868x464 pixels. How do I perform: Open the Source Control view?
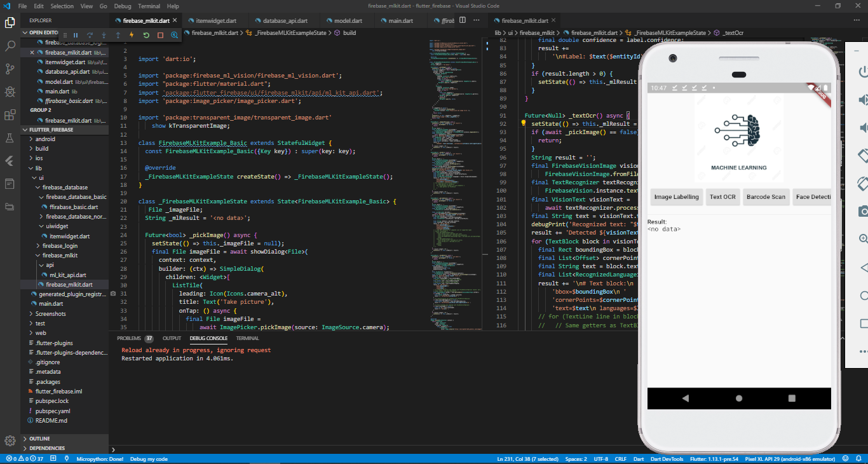pos(10,69)
